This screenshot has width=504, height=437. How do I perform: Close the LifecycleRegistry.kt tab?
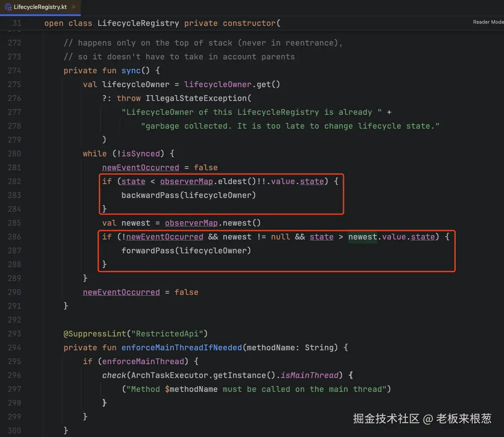(74, 7)
